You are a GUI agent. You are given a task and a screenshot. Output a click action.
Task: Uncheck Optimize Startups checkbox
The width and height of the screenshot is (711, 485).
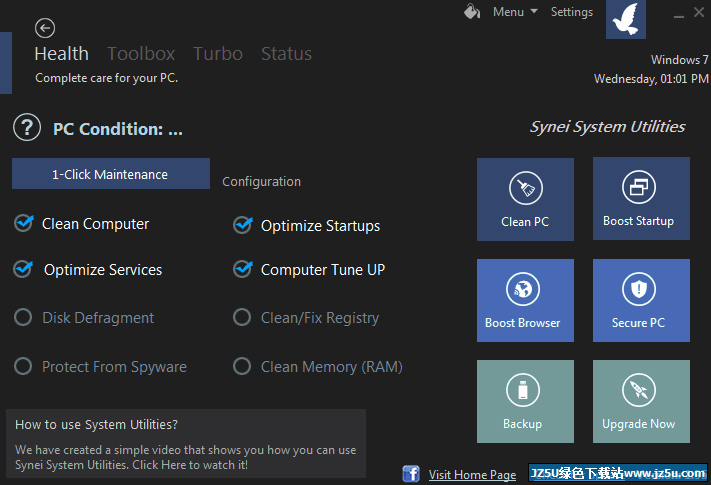coord(243,225)
